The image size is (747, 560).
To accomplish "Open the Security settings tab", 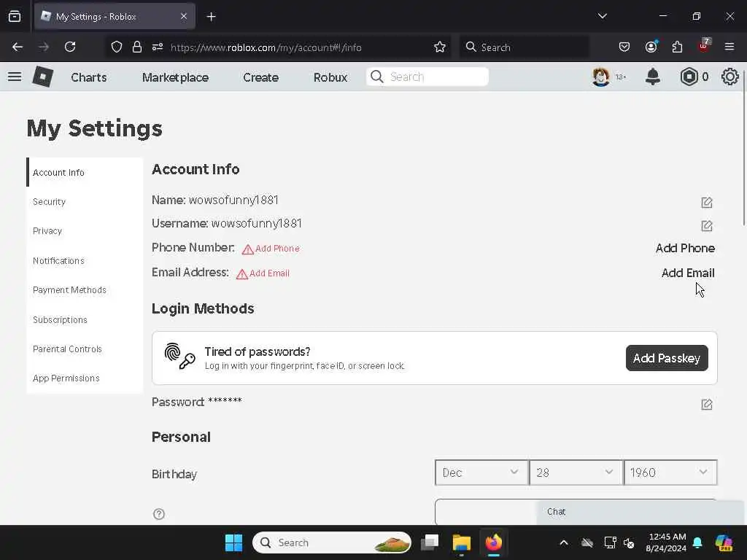I will (85, 201).
